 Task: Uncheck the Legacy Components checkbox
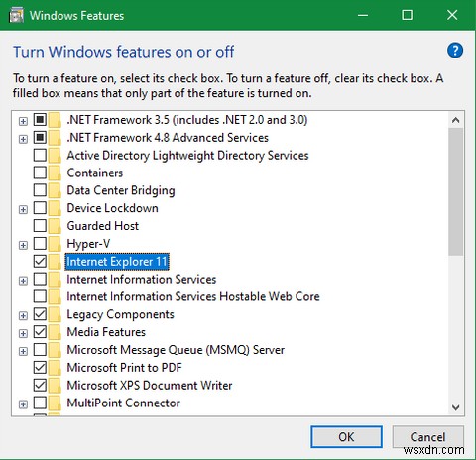(40, 314)
